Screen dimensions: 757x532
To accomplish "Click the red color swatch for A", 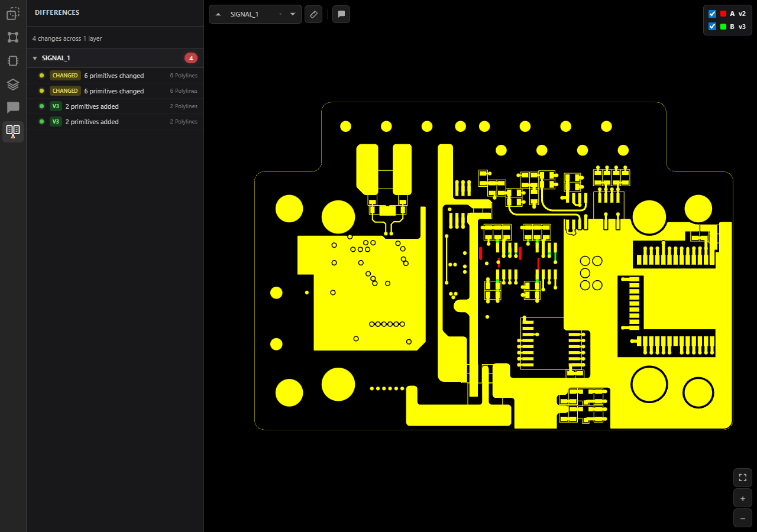I will point(723,14).
